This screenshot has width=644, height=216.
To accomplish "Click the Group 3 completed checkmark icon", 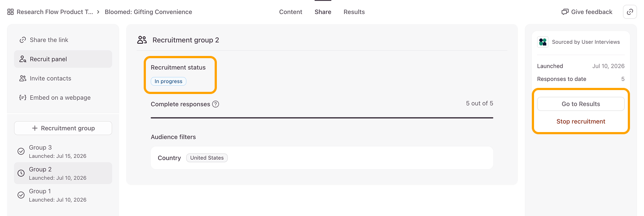I will (x=21, y=151).
